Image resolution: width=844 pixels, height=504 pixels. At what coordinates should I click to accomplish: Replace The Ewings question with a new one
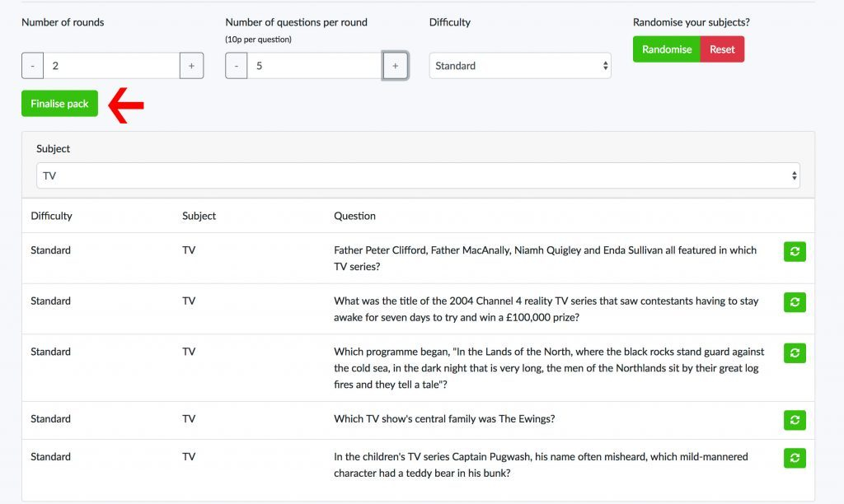coord(794,420)
